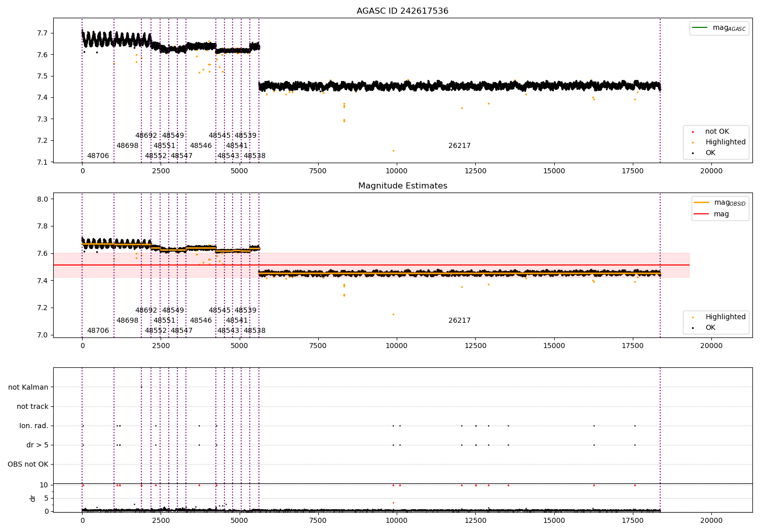Select the mag AGASC legend entry

pos(719,28)
